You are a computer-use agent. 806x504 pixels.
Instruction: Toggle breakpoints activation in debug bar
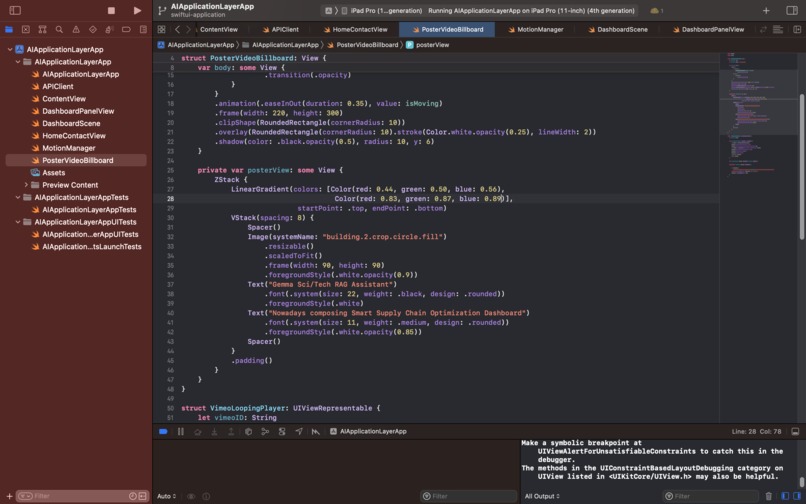(163, 431)
